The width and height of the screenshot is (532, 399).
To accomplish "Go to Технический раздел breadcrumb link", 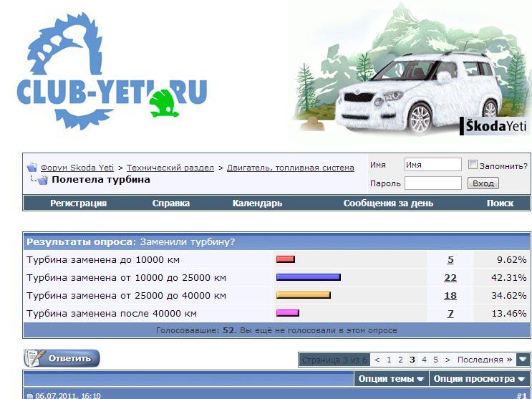I will (170, 168).
